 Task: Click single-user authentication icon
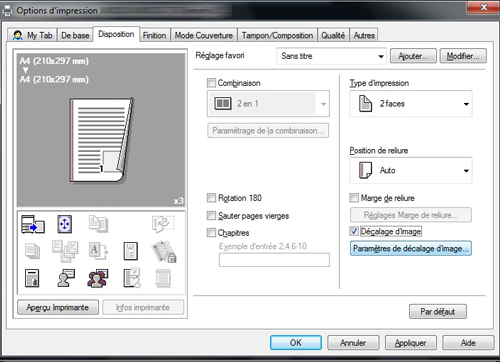click(66, 278)
